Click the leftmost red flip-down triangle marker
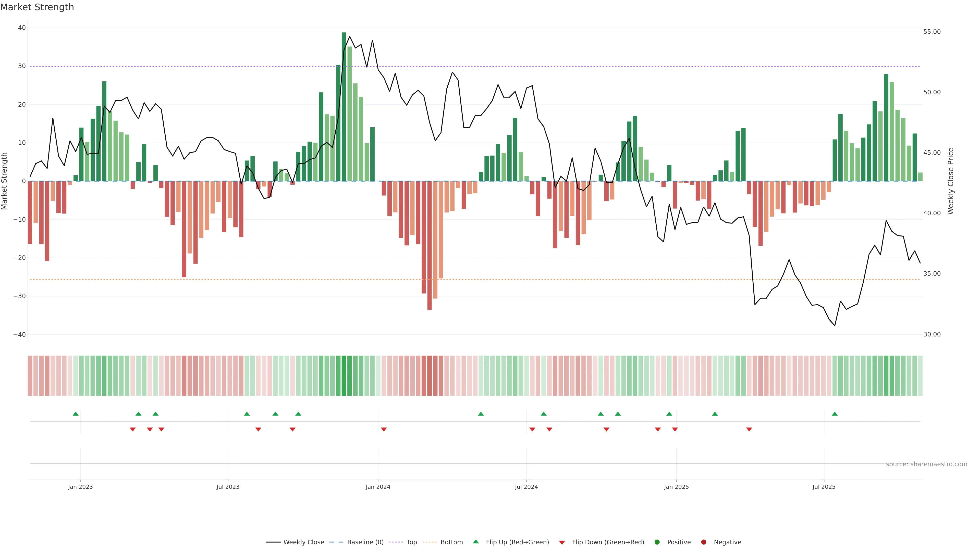The height and width of the screenshot is (551, 980). 133,429
